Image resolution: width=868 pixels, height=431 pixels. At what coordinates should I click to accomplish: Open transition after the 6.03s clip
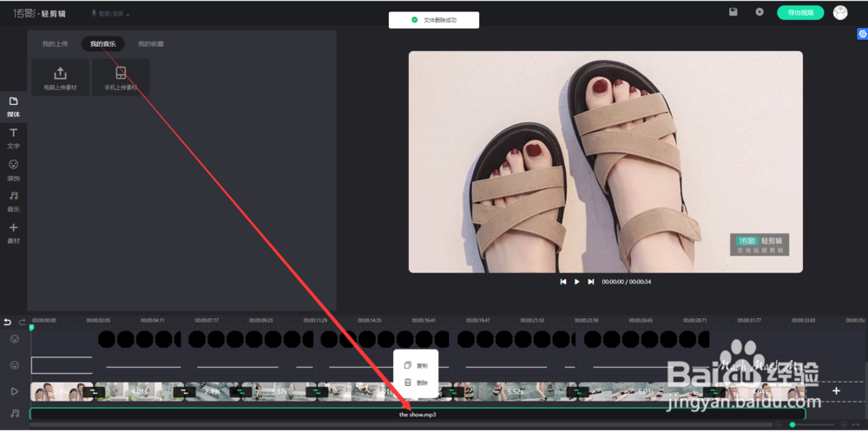click(714, 392)
